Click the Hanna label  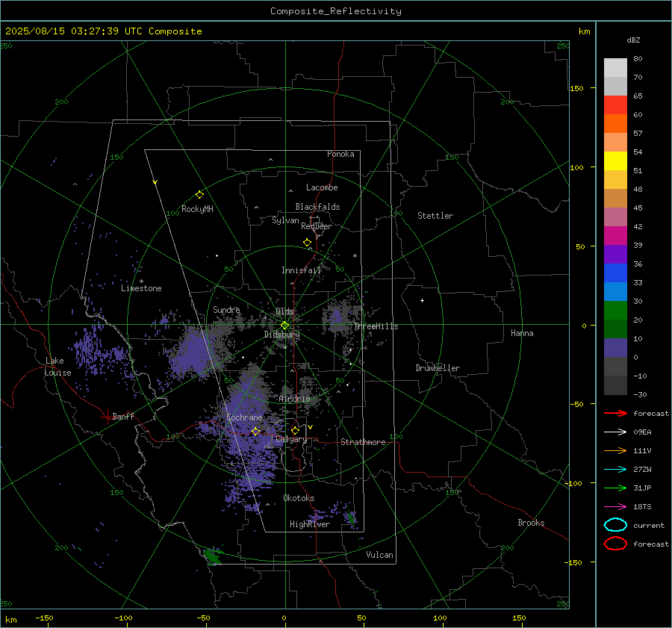coord(522,333)
